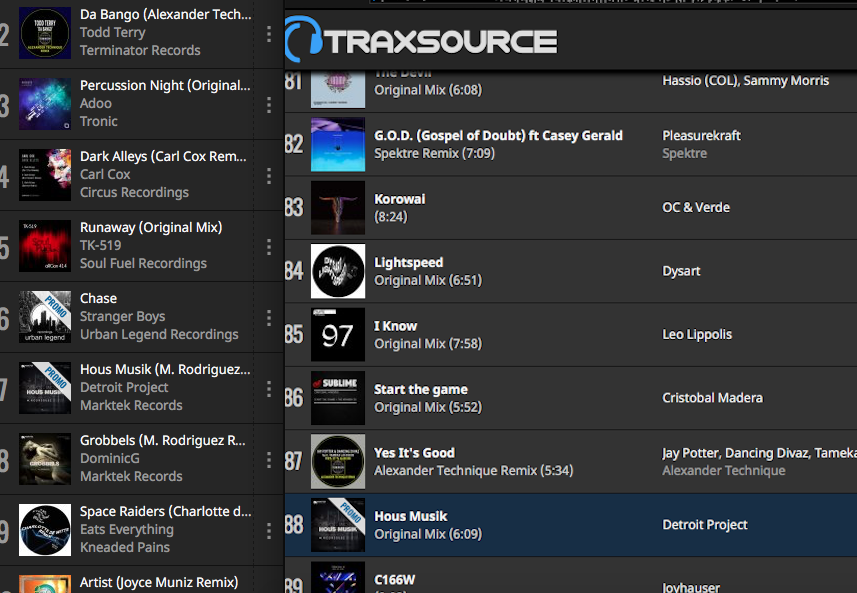Click Korowai track cover in chart
This screenshot has width=857, height=593.
338,208
